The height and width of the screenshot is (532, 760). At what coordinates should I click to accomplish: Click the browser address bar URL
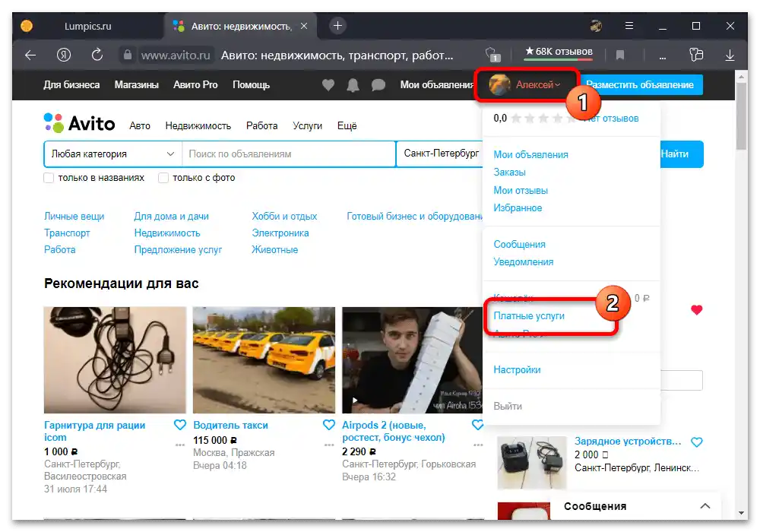176,55
